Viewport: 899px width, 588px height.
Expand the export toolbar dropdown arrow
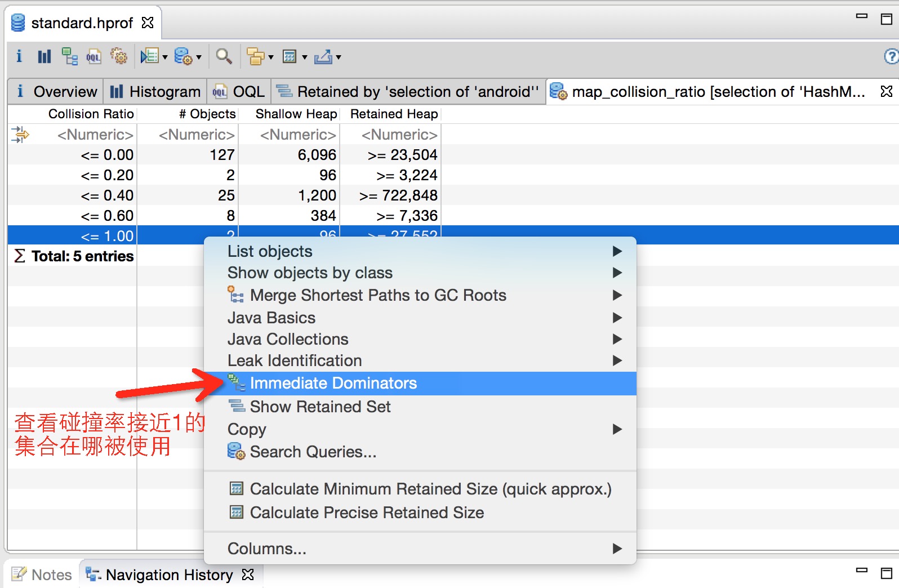(338, 57)
